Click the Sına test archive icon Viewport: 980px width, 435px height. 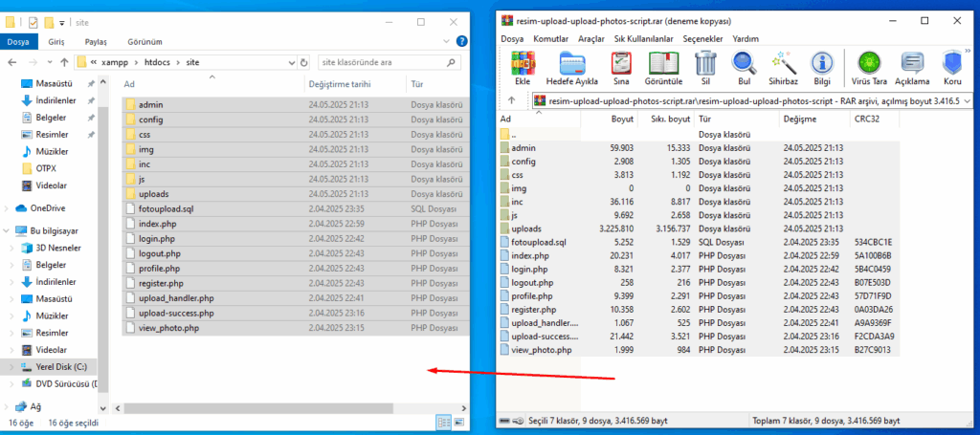pos(620,64)
